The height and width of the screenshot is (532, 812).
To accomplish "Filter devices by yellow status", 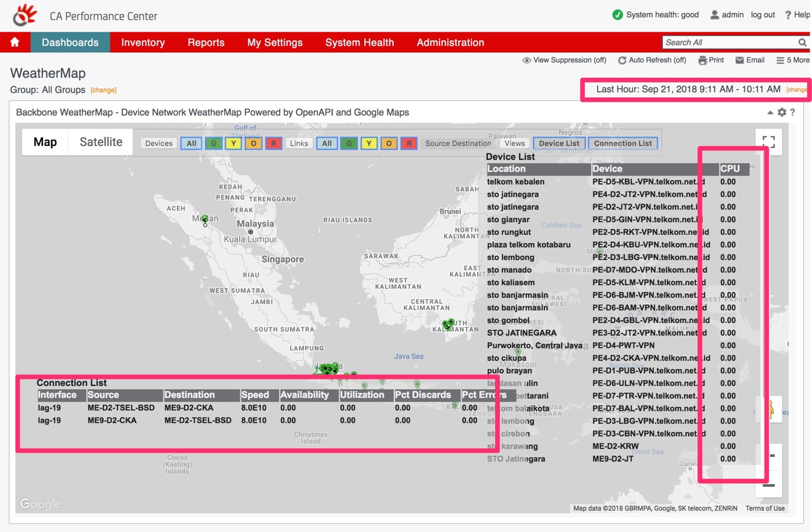I will coord(234,143).
